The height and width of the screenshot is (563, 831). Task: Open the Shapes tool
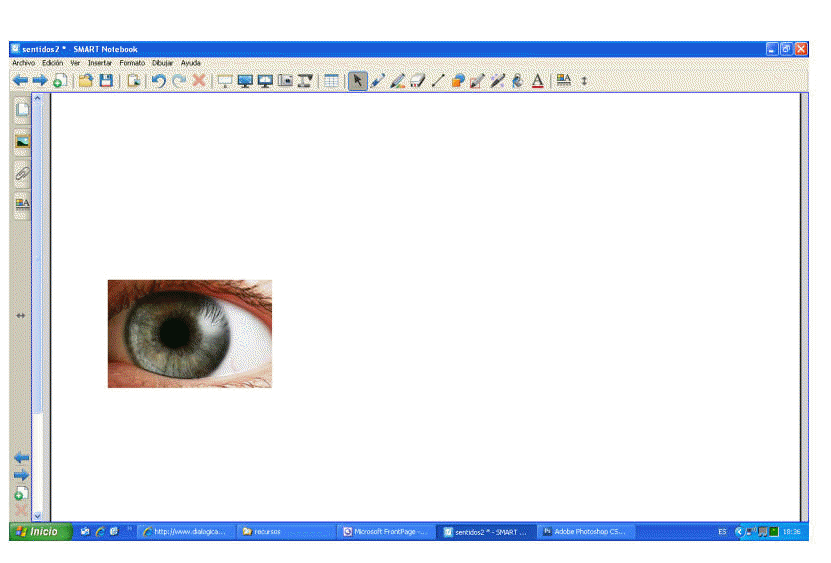click(x=457, y=81)
